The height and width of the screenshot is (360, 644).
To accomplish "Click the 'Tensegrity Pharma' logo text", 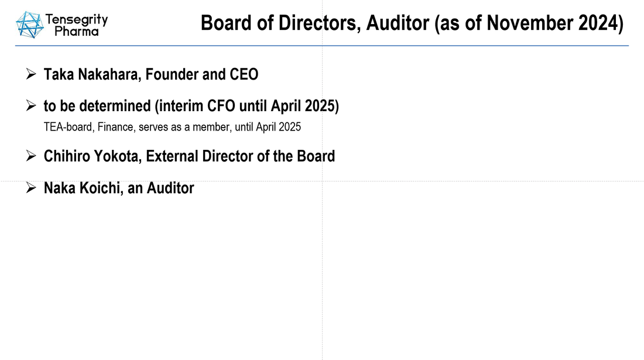I will click(76, 25).
